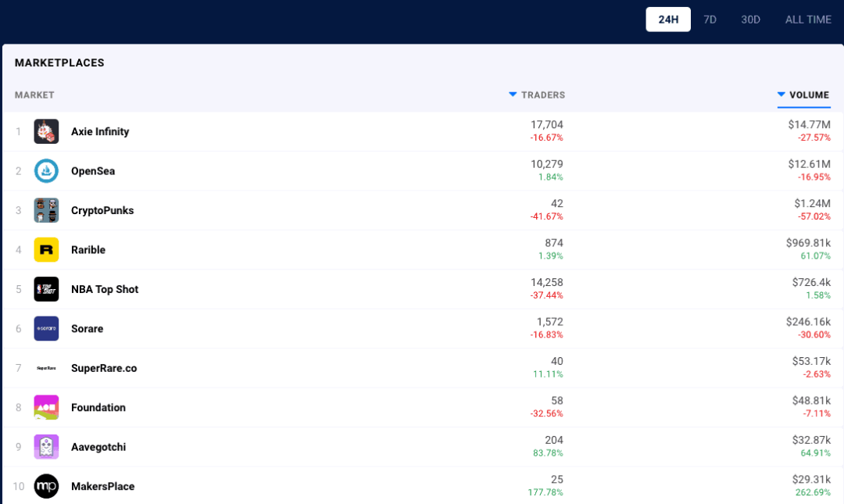The image size is (844, 504).
Task: Click the $29.31k volume value
Action: [811, 479]
